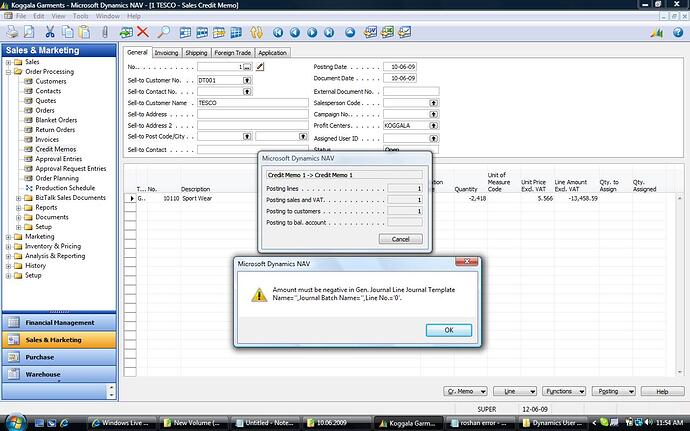Open the Assigned User ID lookup arrow
Screen dimensions: 690x431
(433, 138)
